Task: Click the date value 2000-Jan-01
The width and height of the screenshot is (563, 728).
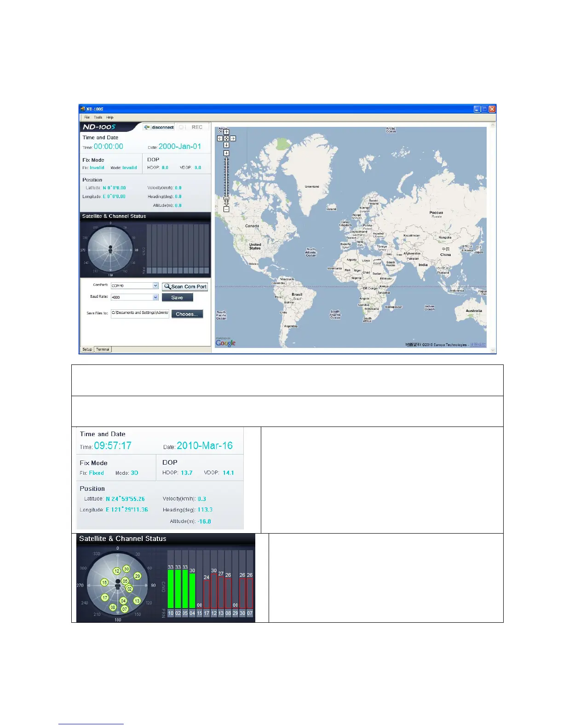Action: 180,147
